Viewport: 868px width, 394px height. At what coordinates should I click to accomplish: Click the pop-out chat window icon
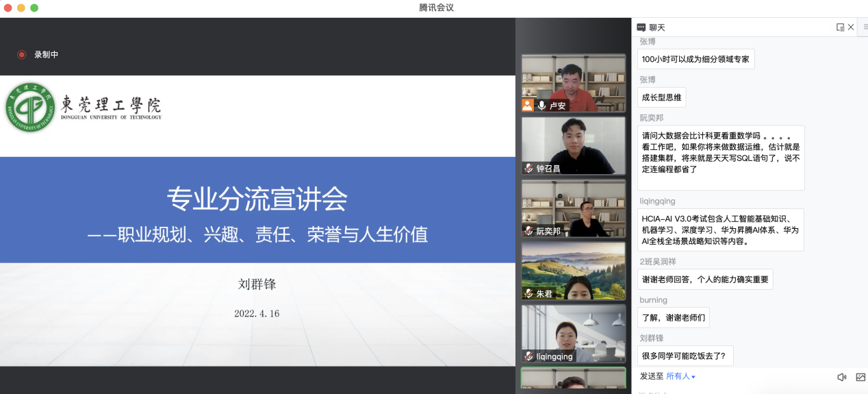click(x=840, y=27)
